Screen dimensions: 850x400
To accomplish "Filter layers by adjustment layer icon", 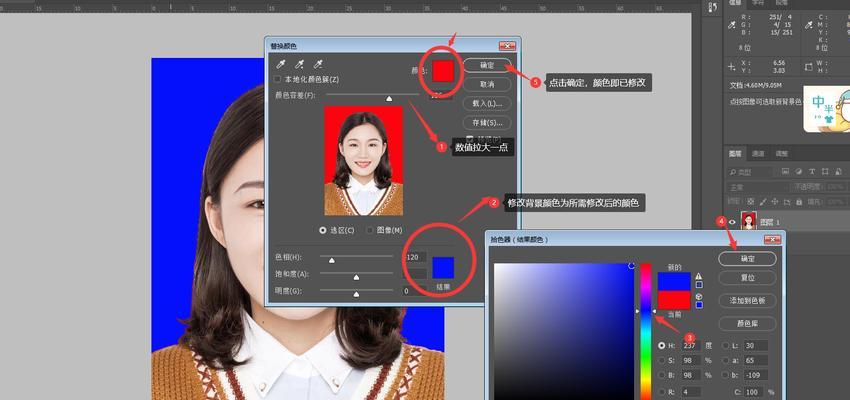I will point(799,172).
